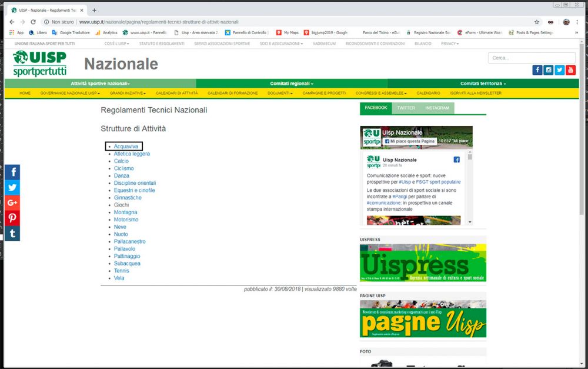This screenshot has width=588, height=369.
Task: Click the browser forward arrow
Action: pyautogui.click(x=22, y=22)
